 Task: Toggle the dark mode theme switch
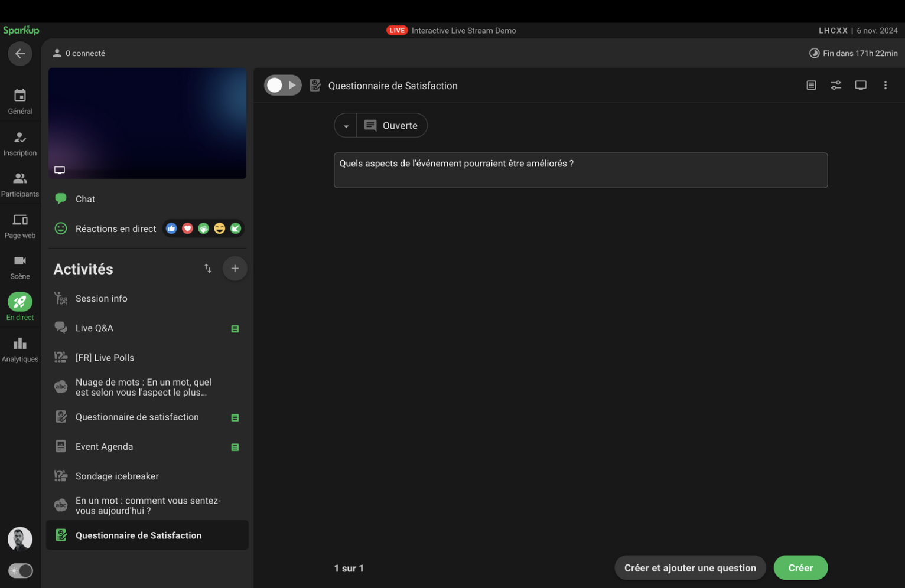coord(21,570)
